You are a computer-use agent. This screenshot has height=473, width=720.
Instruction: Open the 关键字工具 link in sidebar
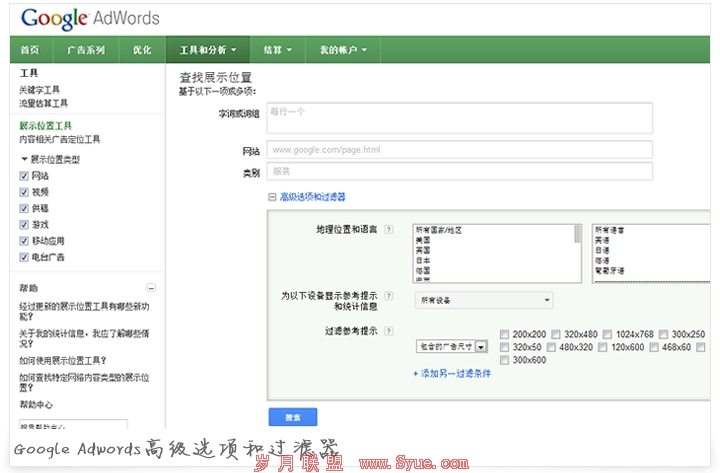(40, 90)
